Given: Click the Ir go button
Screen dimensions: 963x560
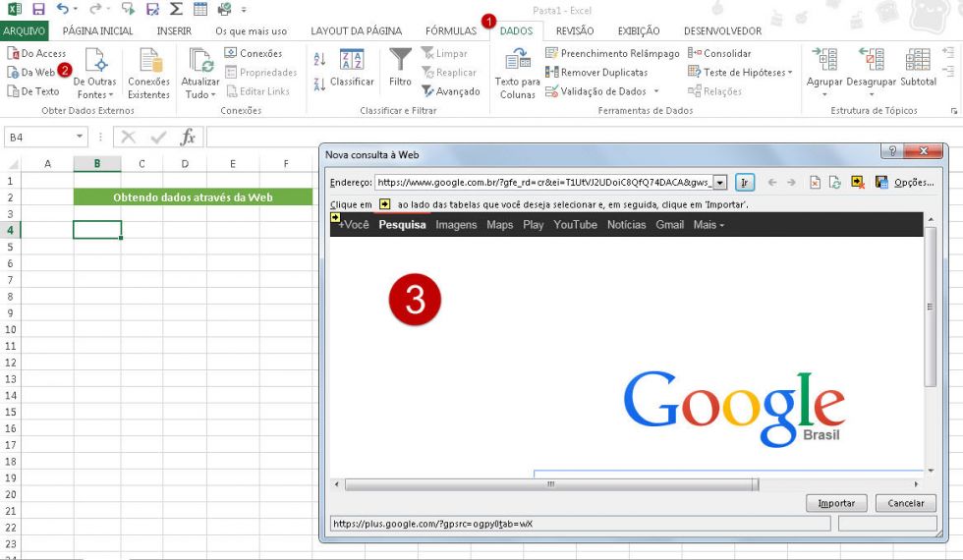Looking at the screenshot, I should point(745,183).
